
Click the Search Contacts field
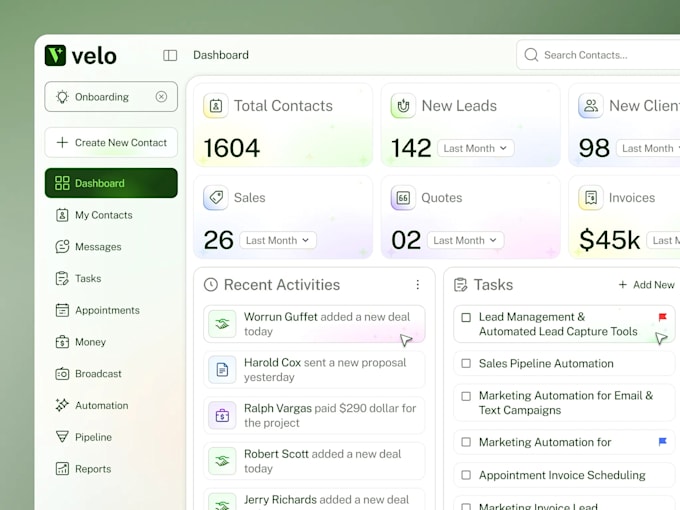598,55
